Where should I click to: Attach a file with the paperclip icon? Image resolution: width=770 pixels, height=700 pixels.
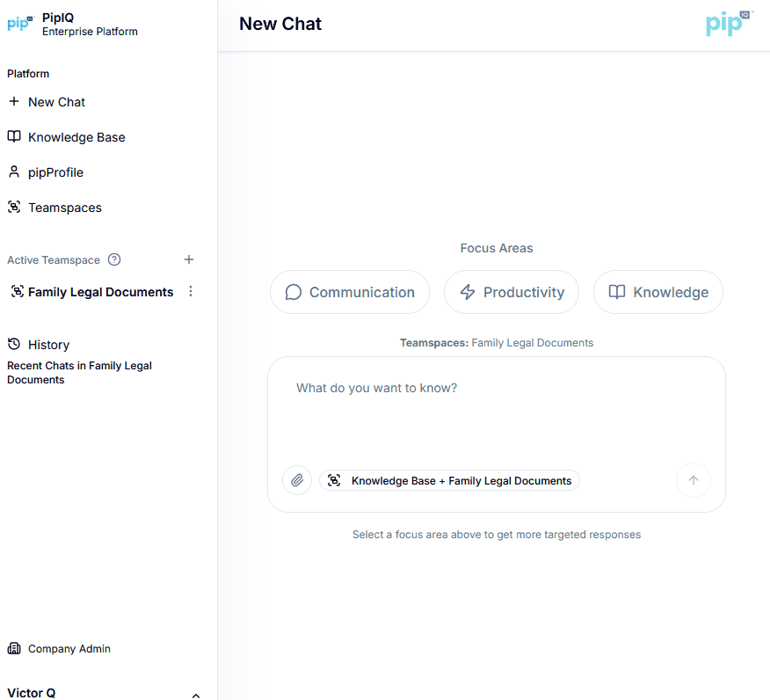(x=297, y=480)
